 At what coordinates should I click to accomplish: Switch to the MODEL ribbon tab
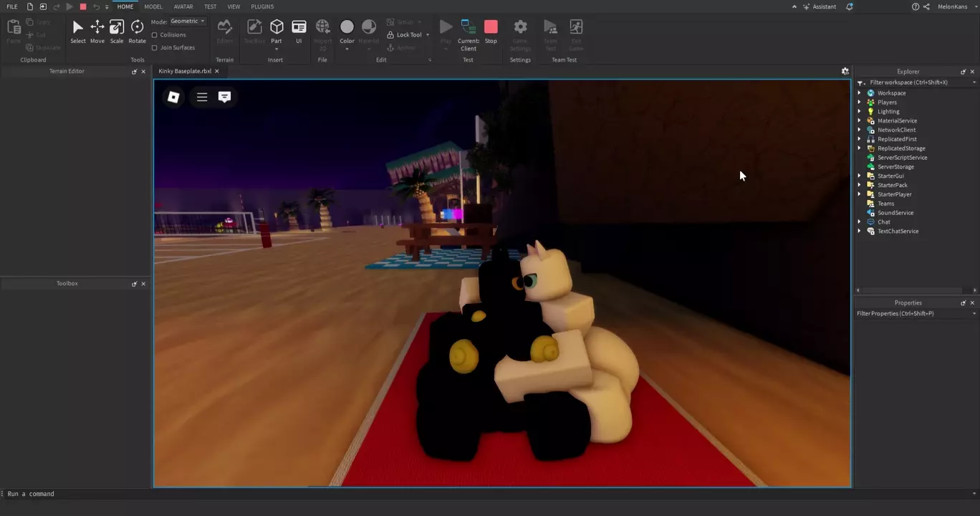tap(153, 6)
